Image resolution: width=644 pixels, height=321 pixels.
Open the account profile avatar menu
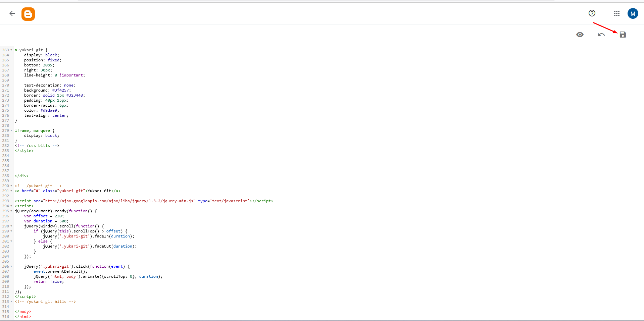[633, 13]
